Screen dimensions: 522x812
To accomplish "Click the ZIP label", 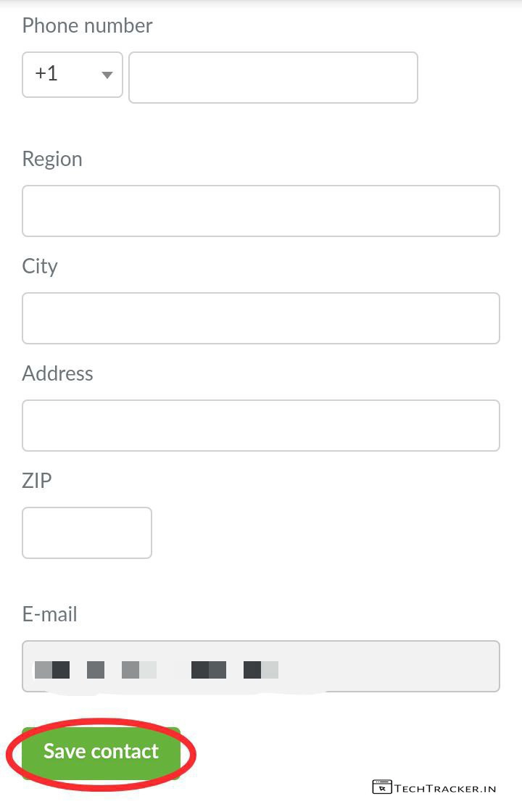I will pos(37,480).
